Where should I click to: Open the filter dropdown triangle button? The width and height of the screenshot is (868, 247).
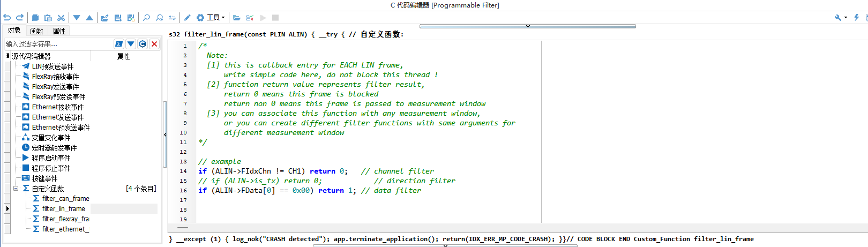(131, 44)
